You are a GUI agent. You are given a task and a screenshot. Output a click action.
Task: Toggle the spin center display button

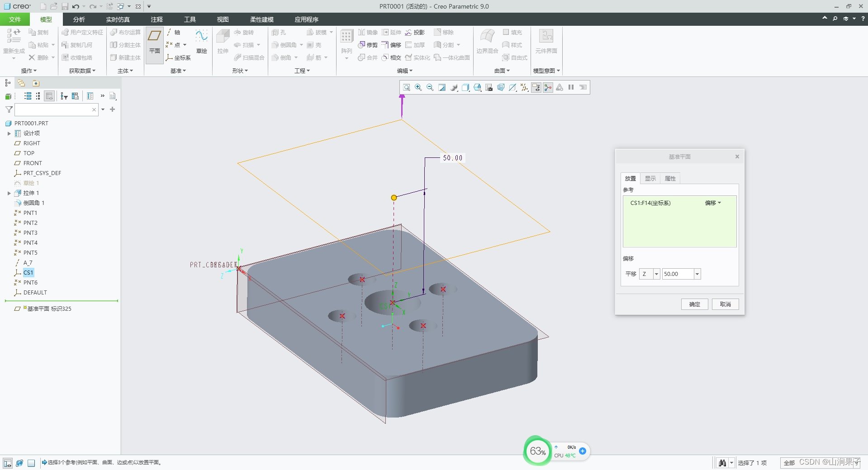coord(548,87)
